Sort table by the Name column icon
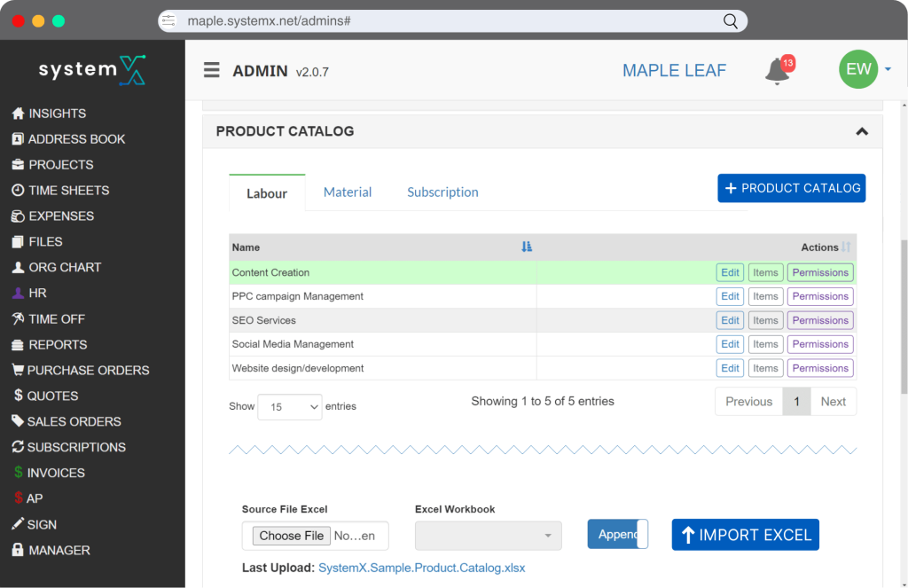This screenshot has width=908, height=588. point(527,247)
